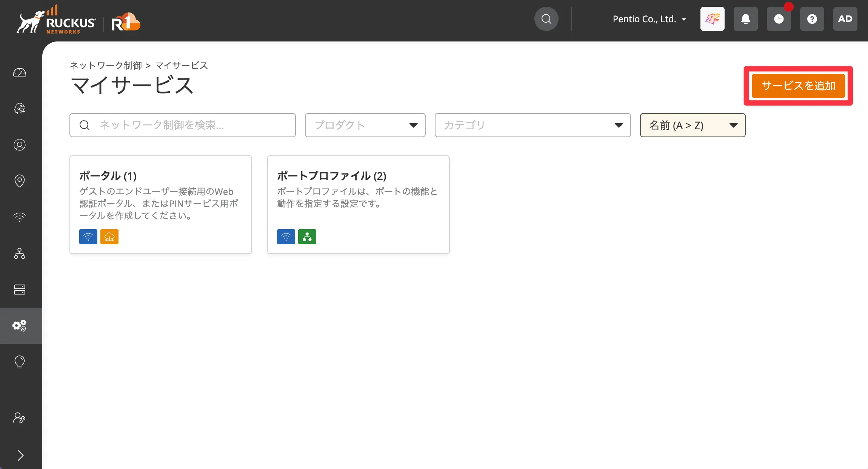This screenshot has height=469, width=868.
Task: Open the lightbulb insights sidebar icon
Action: pos(20,362)
